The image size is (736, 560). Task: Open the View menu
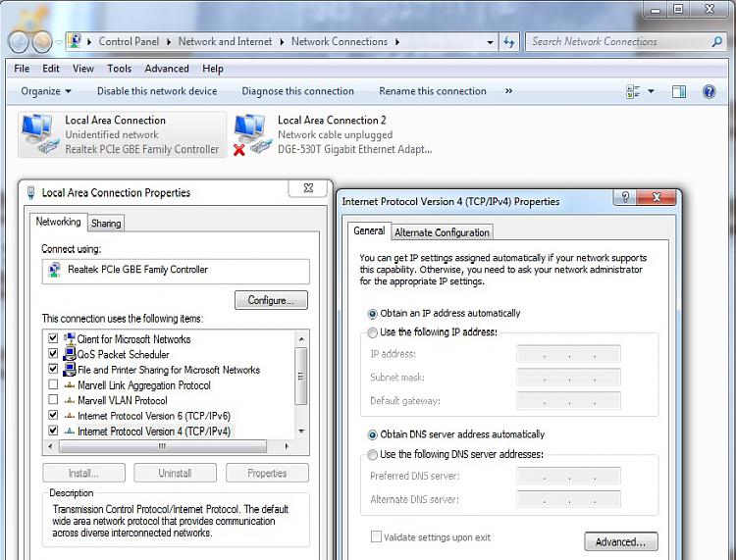83,69
